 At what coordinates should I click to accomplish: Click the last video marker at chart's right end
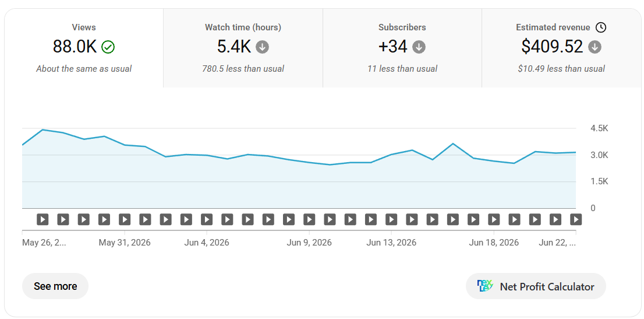point(576,219)
